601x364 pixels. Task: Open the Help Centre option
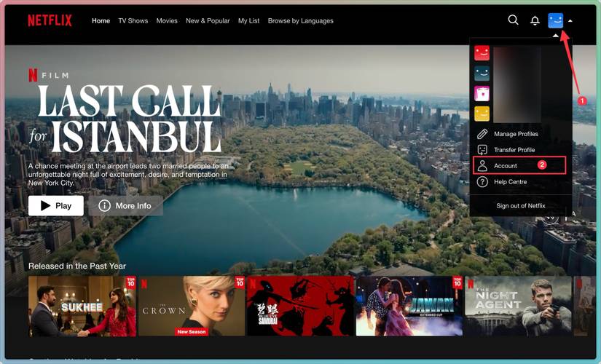[510, 182]
